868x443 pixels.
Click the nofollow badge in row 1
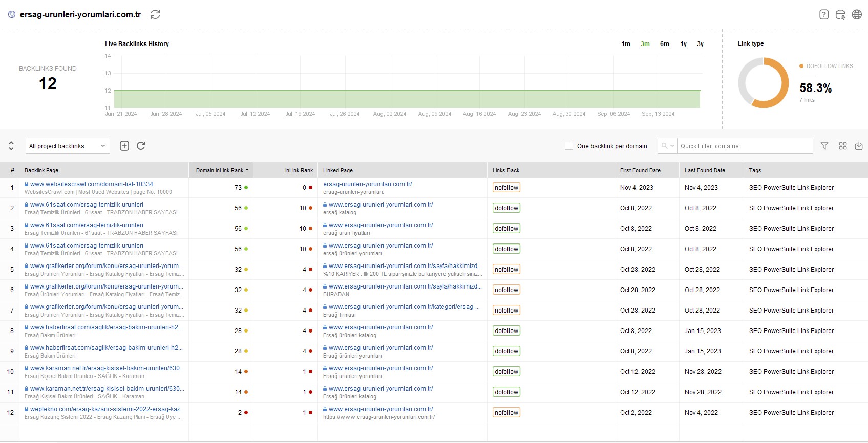click(506, 188)
